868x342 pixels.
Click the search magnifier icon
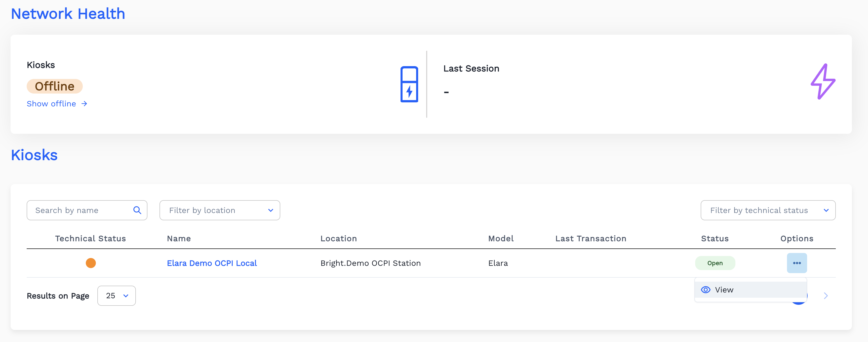(137, 210)
